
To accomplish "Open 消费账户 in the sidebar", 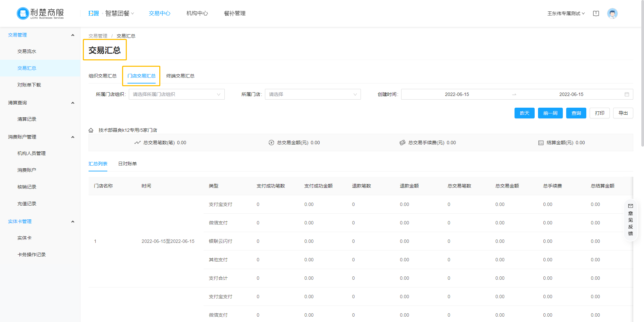I will click(27, 170).
